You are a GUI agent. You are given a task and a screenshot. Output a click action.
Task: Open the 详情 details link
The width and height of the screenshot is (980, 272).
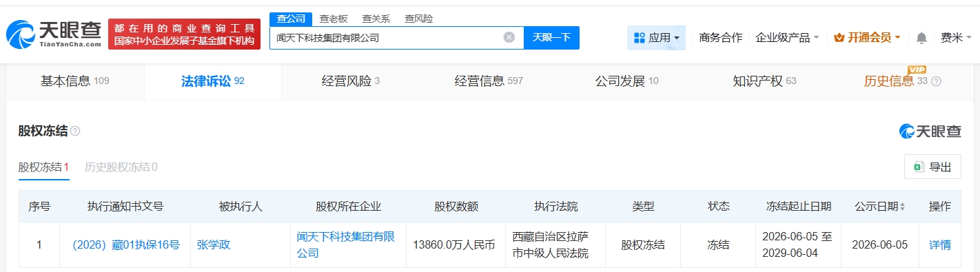[x=940, y=244]
